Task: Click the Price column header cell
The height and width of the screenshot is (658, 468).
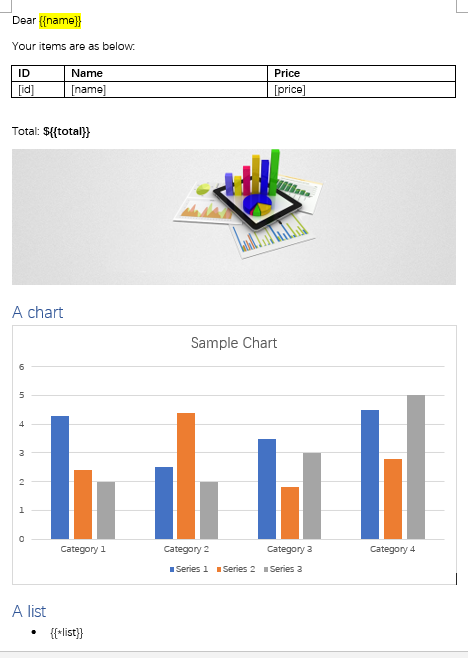Action: (361, 73)
